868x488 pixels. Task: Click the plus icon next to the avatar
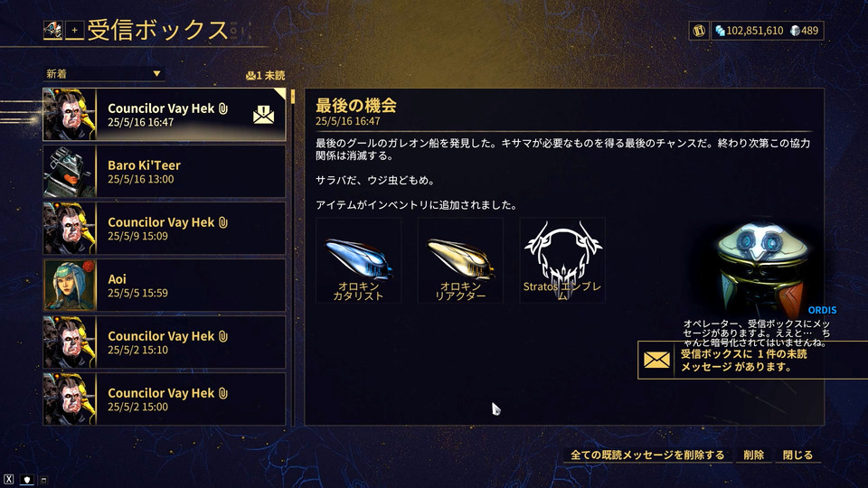coord(75,31)
